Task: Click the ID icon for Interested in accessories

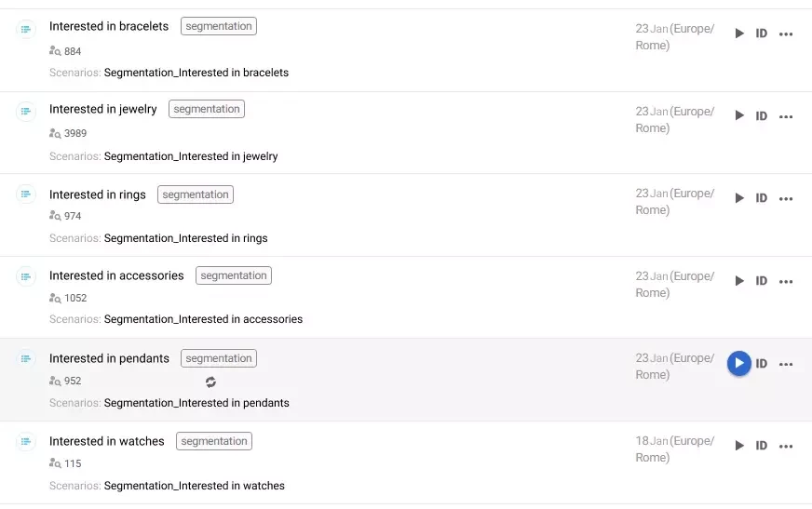Action: pos(762,281)
